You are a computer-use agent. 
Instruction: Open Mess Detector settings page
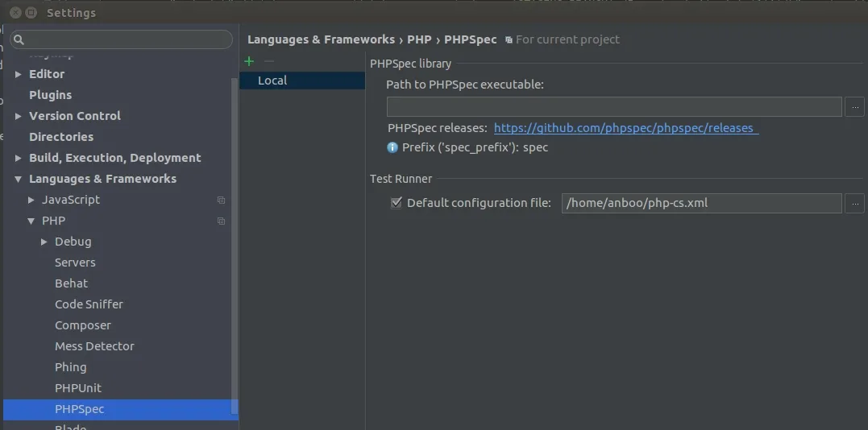tap(94, 346)
